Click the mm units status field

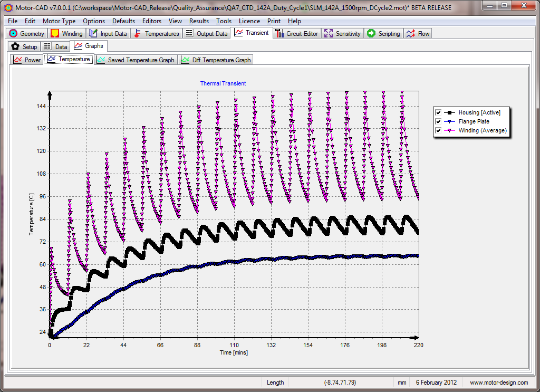coord(402,383)
